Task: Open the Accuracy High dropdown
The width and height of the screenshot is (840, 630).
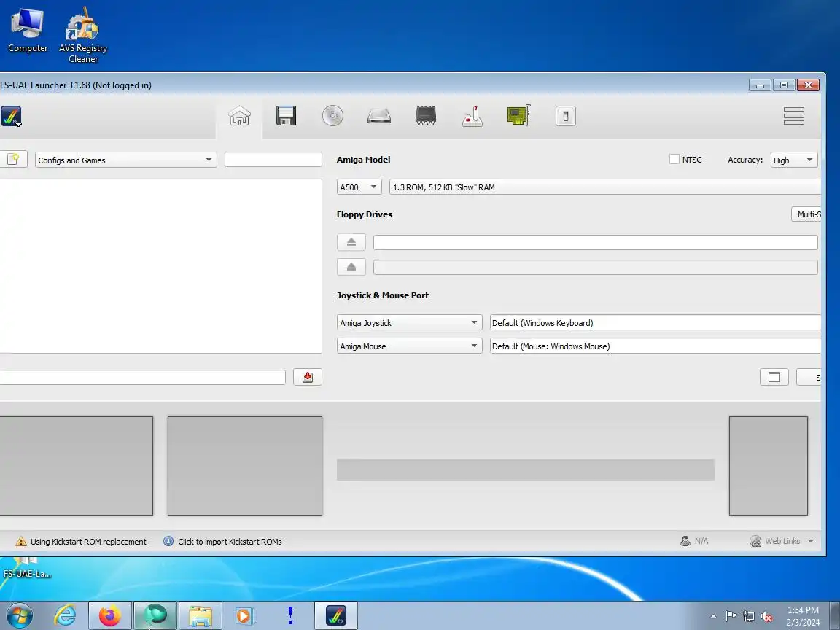Action: pos(795,160)
